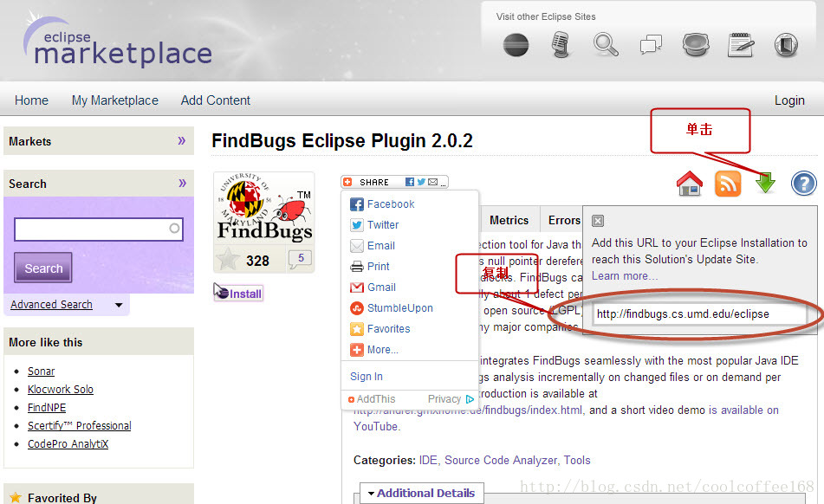Open the orange RSS feed icon
Screen dimensions: 824x504
(x=728, y=184)
